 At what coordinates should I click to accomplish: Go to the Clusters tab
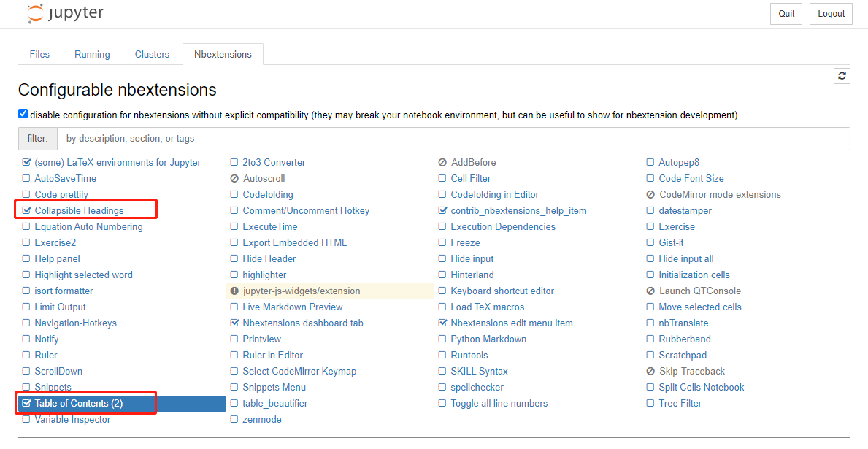pos(152,55)
